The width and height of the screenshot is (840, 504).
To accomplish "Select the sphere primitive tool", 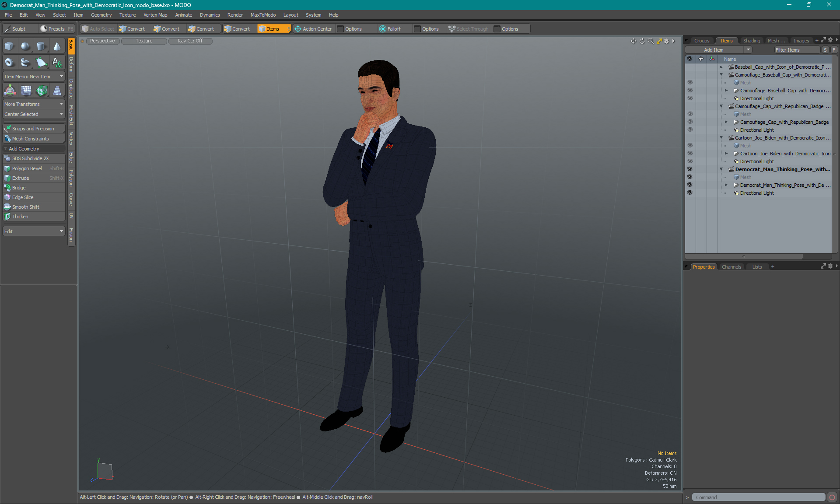I will point(25,46).
